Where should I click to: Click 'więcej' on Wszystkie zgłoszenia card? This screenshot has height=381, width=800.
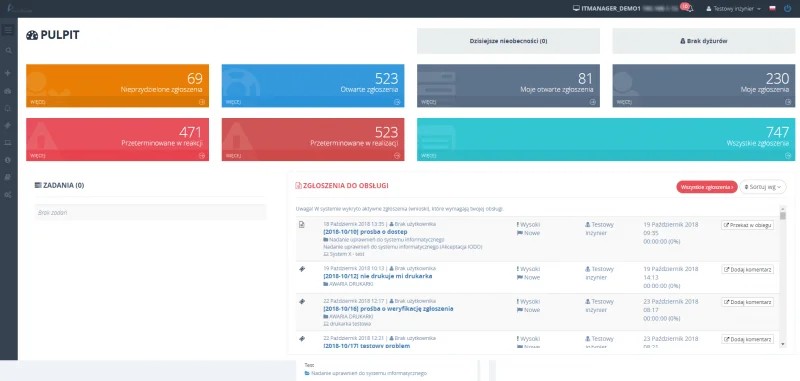tap(428, 156)
